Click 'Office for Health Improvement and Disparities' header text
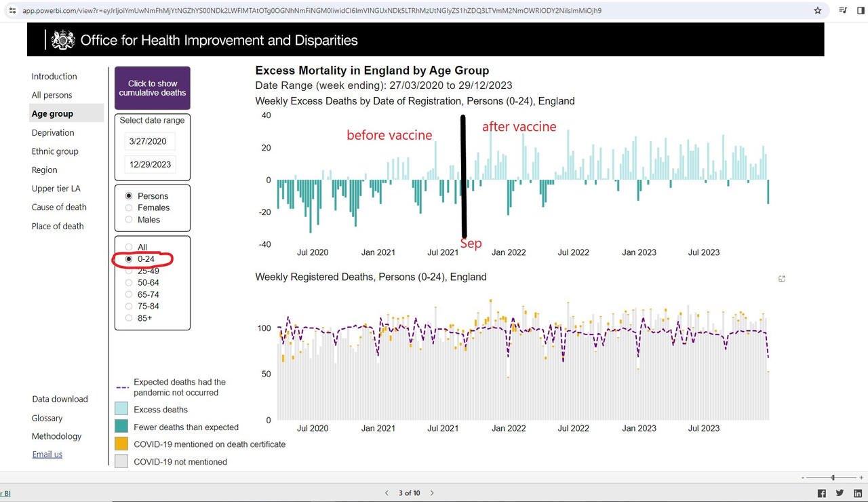 point(219,40)
